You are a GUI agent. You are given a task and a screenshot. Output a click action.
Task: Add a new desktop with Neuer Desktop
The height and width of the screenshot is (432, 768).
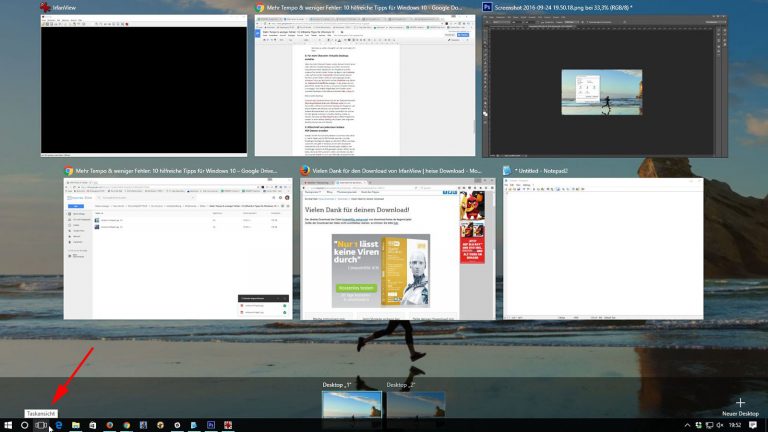pyautogui.click(x=740, y=407)
